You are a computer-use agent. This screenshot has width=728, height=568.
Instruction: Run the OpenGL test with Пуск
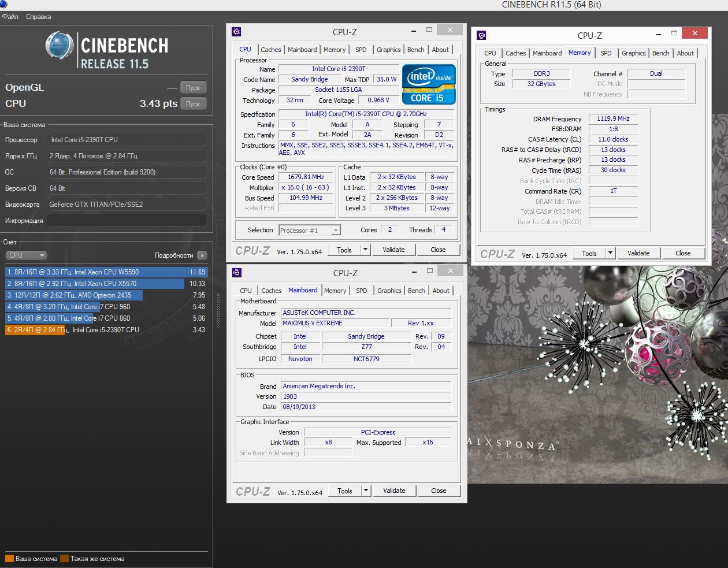[193, 88]
